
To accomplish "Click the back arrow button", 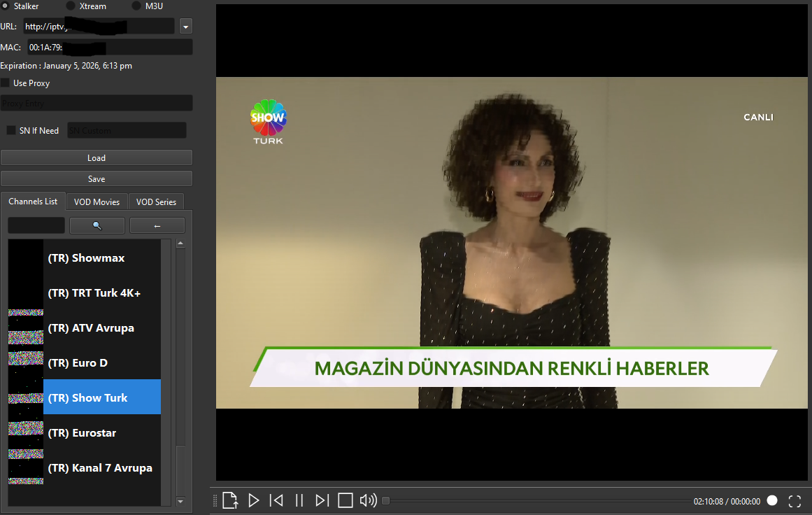I will tap(157, 225).
